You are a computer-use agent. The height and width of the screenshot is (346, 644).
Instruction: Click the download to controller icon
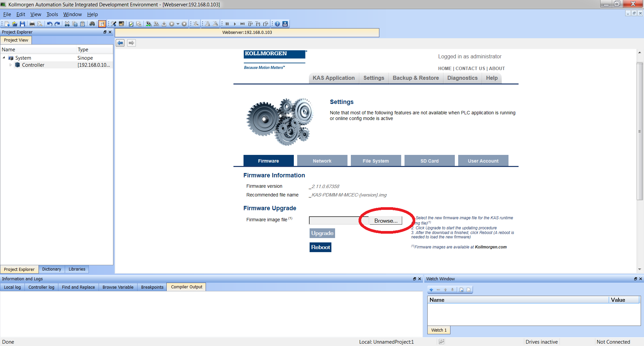pos(164,24)
